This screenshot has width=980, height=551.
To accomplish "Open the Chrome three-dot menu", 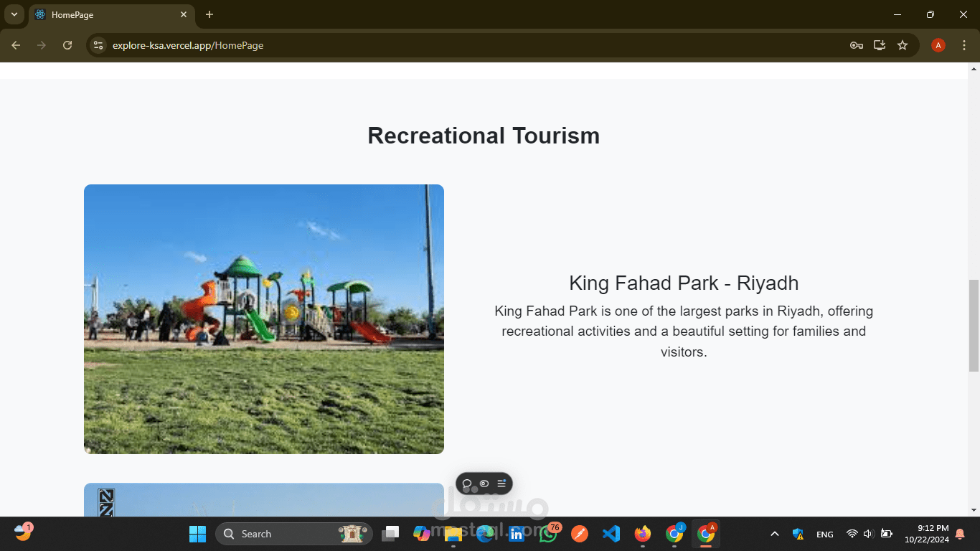I will click(x=964, y=45).
